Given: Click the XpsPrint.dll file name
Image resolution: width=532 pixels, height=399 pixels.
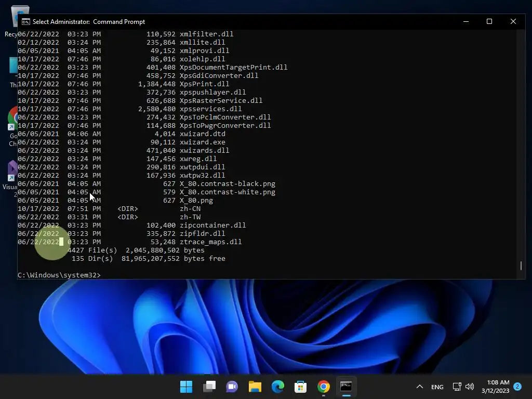Looking at the screenshot, I should pyautogui.click(x=204, y=84).
